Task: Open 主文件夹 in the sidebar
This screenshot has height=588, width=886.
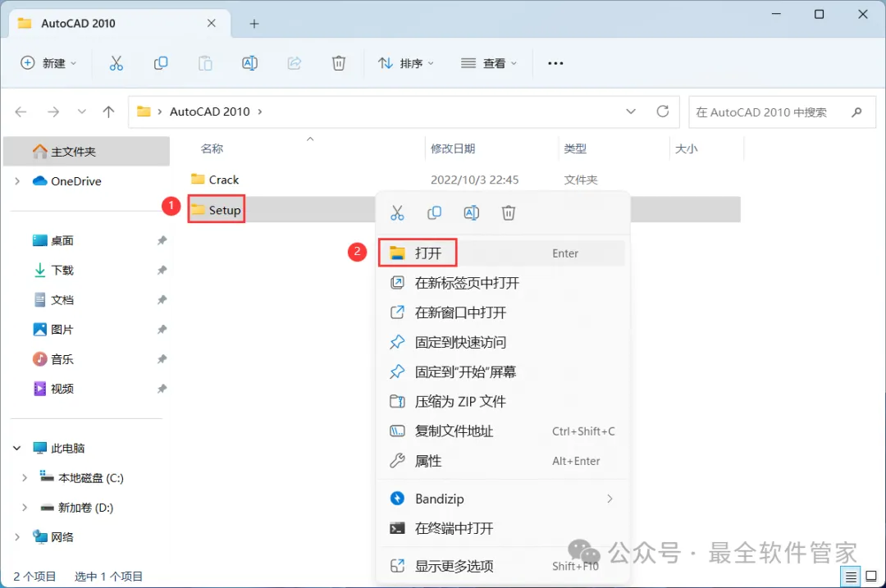Action: 86,152
